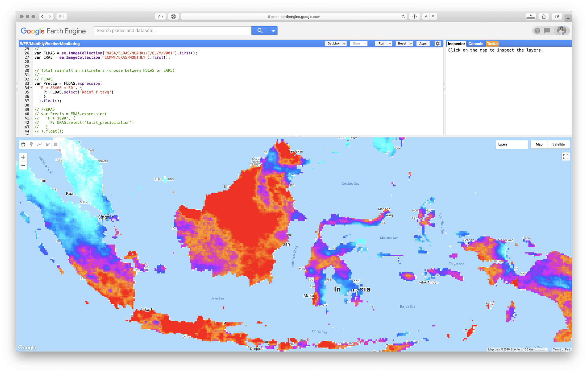
Task: Switch base layer to Map view
Action: tap(539, 144)
